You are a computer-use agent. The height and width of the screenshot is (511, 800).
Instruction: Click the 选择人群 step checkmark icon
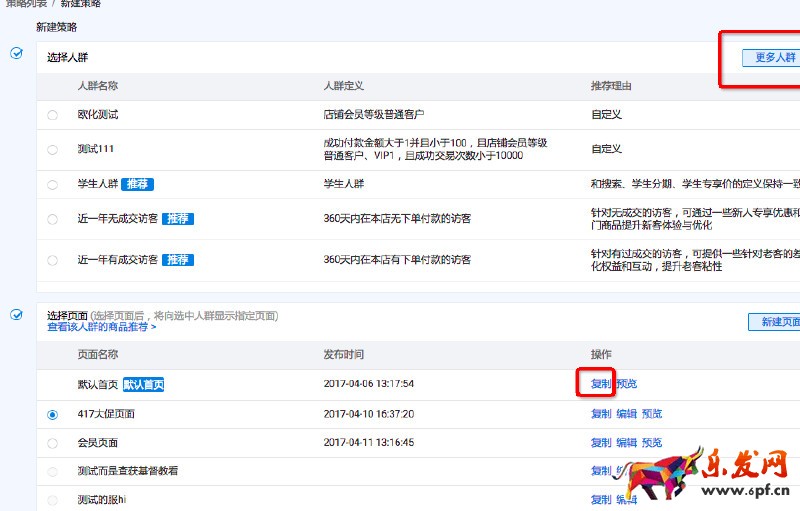16,53
